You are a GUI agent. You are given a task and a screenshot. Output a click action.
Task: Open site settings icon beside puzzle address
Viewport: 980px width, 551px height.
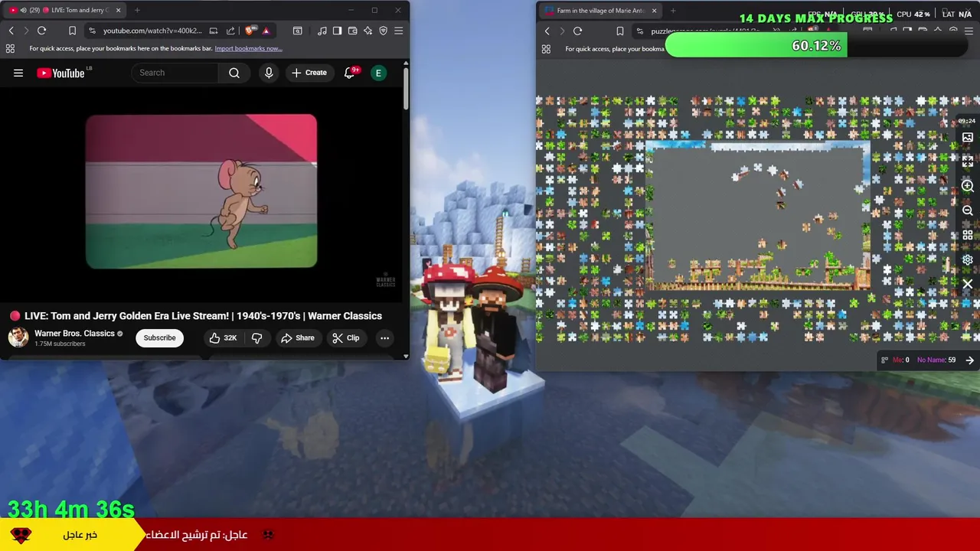(640, 31)
